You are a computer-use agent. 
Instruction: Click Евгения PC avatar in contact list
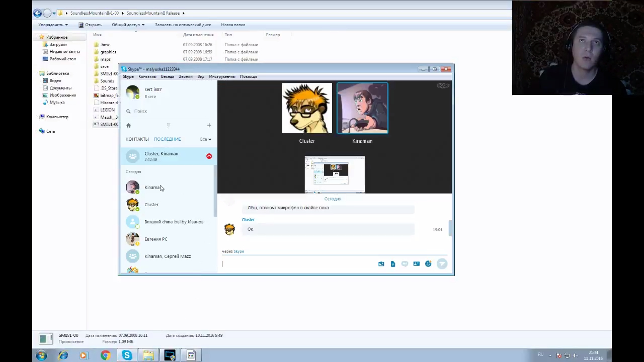(132, 239)
